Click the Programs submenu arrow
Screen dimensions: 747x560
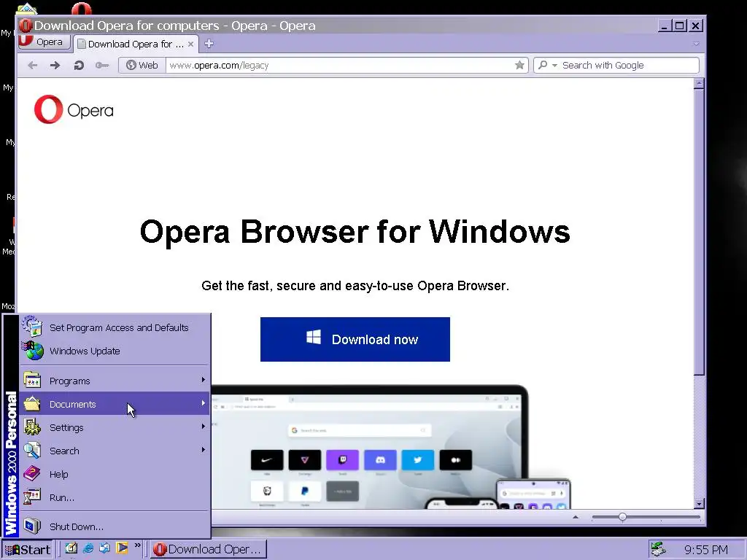point(204,379)
